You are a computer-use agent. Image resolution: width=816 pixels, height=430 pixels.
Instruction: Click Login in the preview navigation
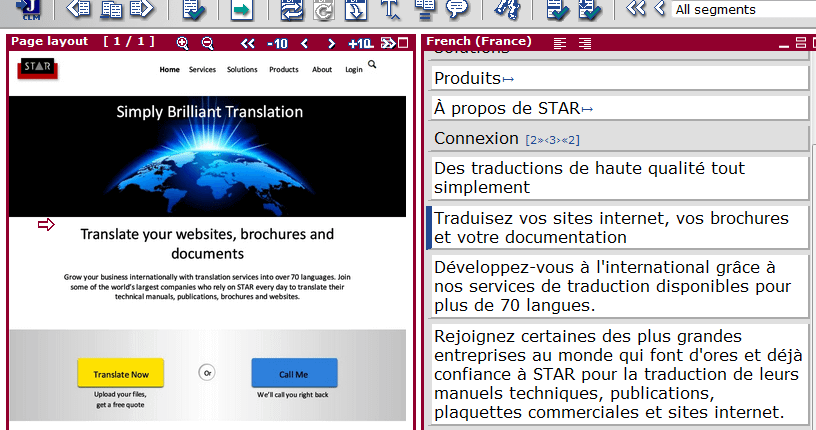click(x=354, y=70)
